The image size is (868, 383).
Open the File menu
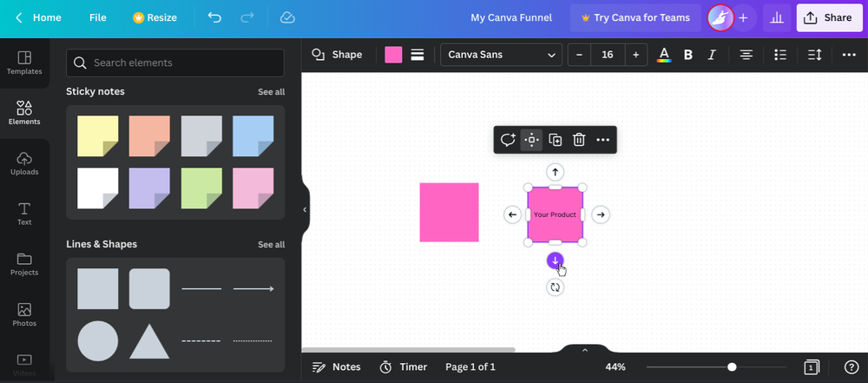click(x=98, y=17)
